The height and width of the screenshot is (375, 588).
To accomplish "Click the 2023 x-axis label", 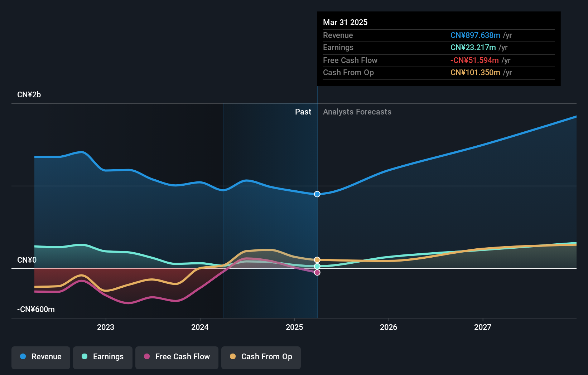I will pyautogui.click(x=106, y=327).
